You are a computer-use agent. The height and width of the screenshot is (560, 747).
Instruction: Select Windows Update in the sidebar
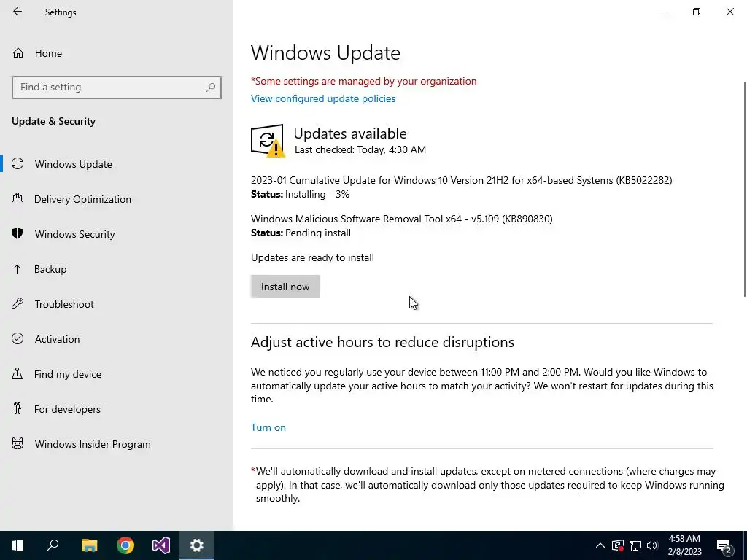point(117,164)
